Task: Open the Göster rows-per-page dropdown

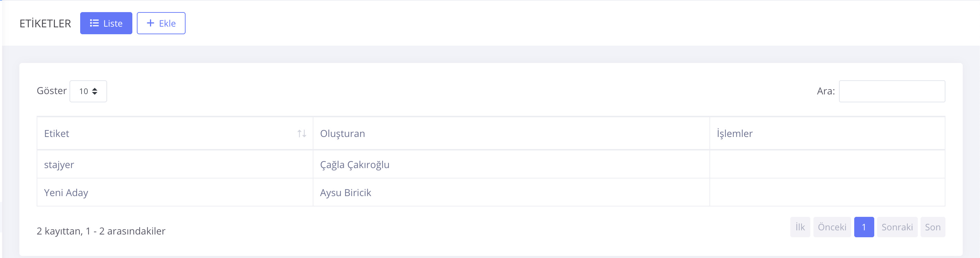Action: pos(88,91)
